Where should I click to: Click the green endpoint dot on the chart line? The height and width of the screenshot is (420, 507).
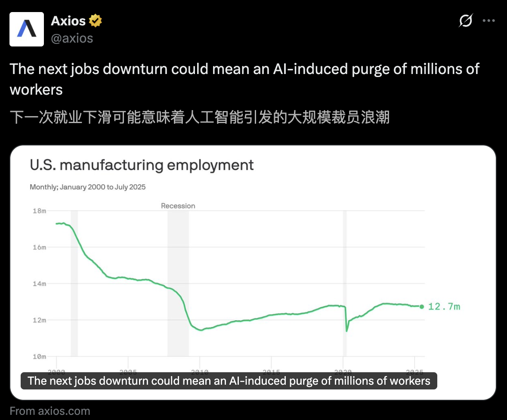(x=421, y=306)
